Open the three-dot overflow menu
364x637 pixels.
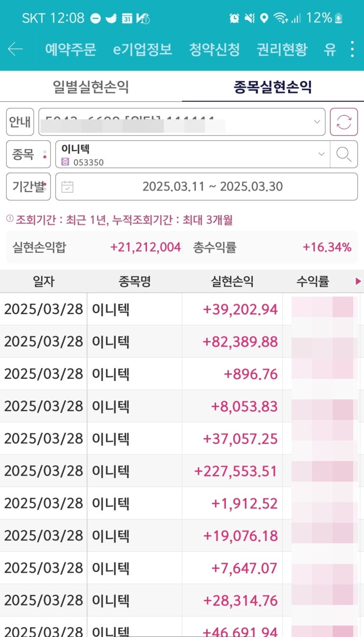[x=352, y=49]
